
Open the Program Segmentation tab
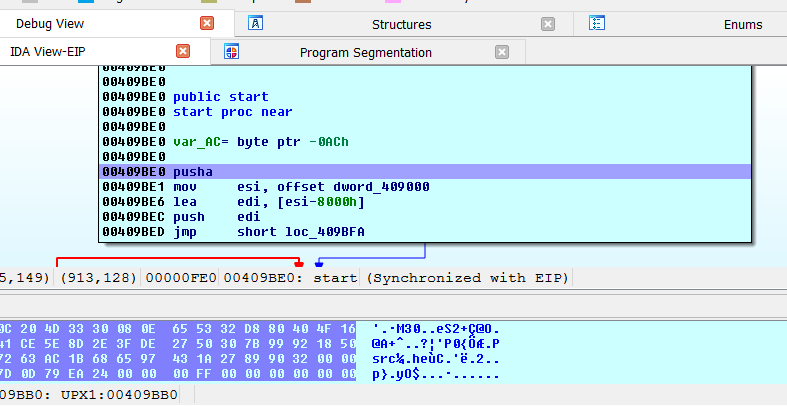[x=365, y=52]
